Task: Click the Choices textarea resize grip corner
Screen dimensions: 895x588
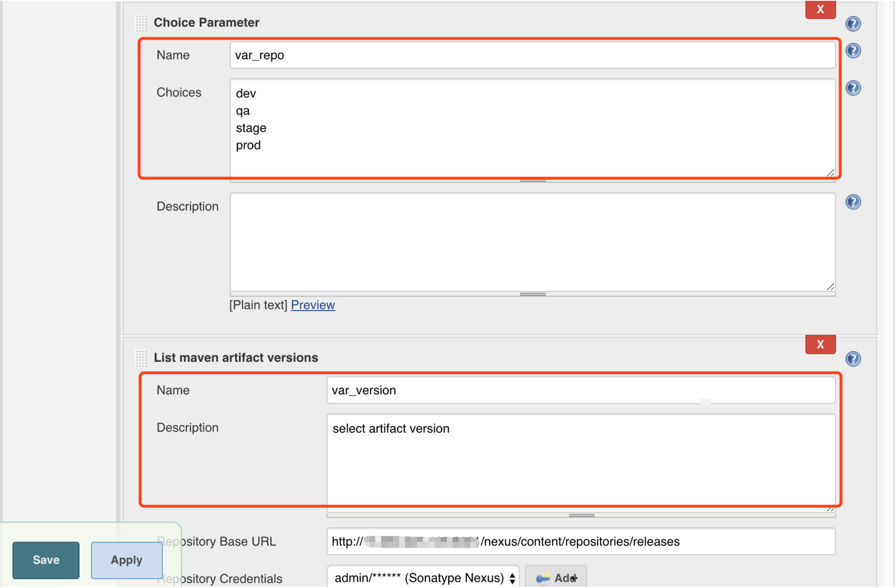Action: click(x=830, y=173)
